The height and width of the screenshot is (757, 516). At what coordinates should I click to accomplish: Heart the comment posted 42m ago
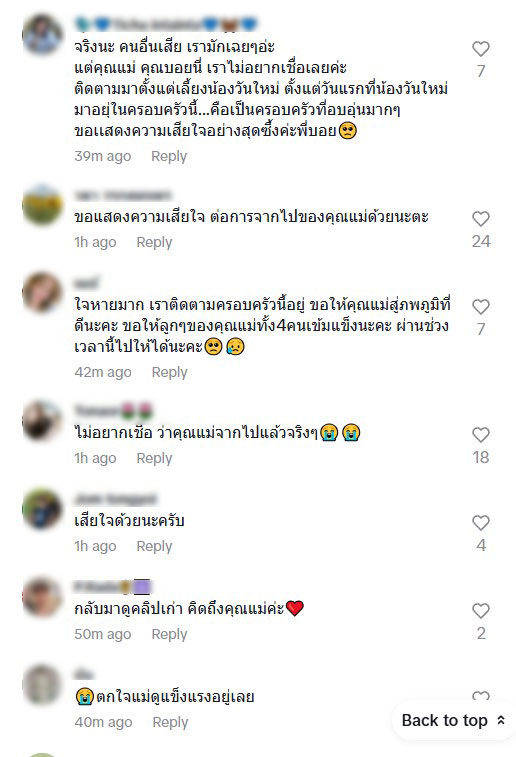coord(480,307)
